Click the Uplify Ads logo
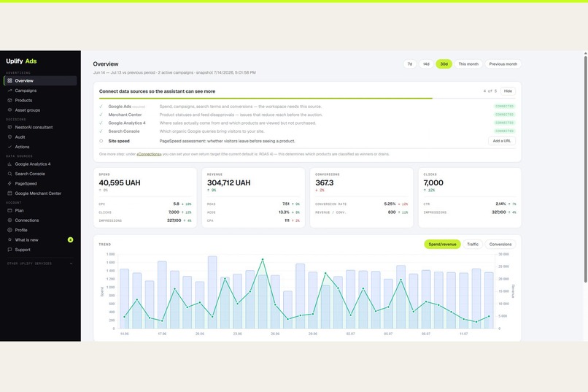588x392 pixels. tap(21, 61)
